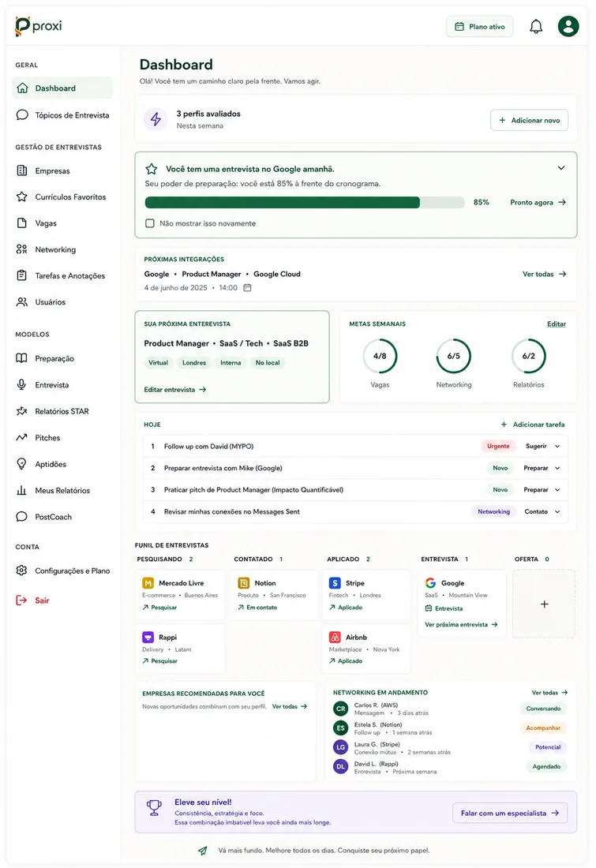Open Configurações e Plano in sidebar
596x868 pixels.
pos(62,571)
